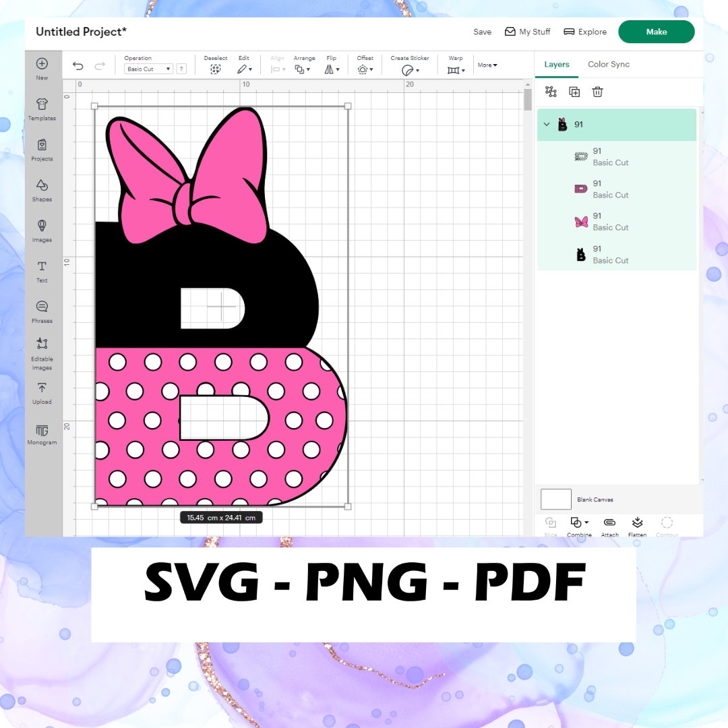
Task: Click the green Make button
Action: coord(657,32)
